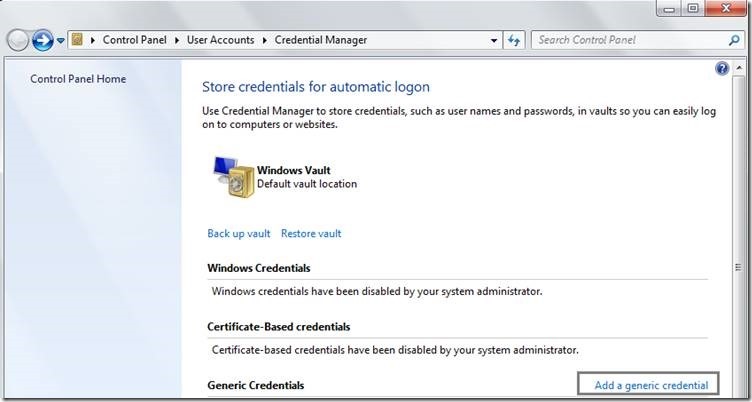The image size is (752, 402).
Task: Click in the Search Control Panel field
Action: (631, 40)
